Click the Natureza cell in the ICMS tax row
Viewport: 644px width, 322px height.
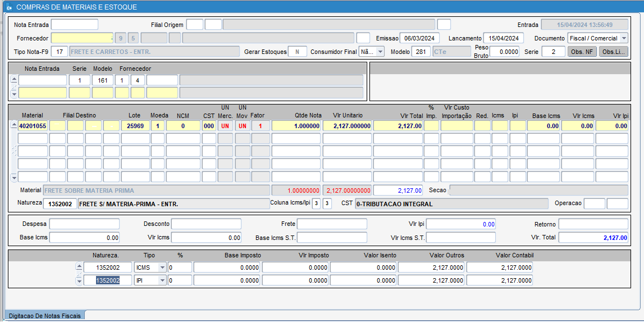click(108, 267)
